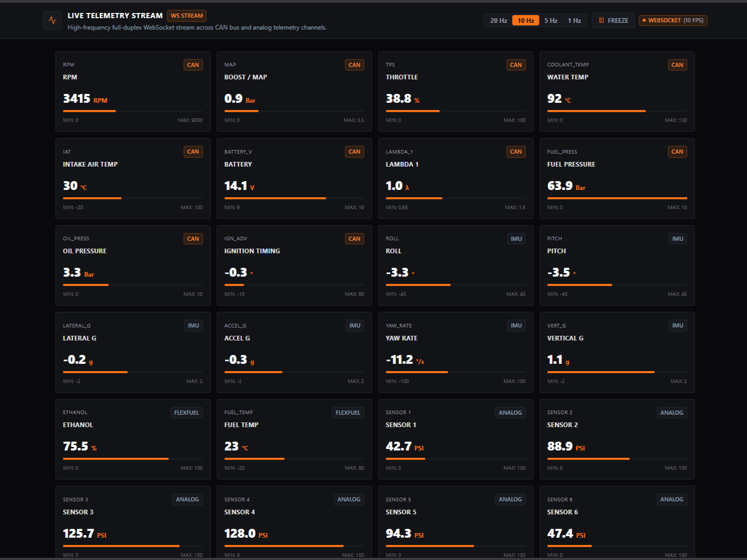
Task: Click the ANALOG badge on Sensor 5 card
Action: (510, 499)
